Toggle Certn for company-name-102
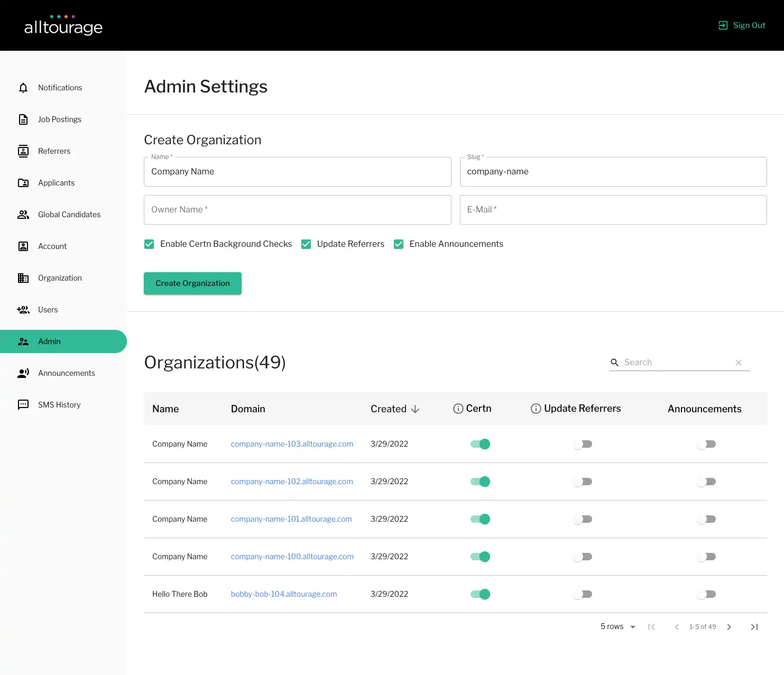The width and height of the screenshot is (784, 675). (480, 482)
